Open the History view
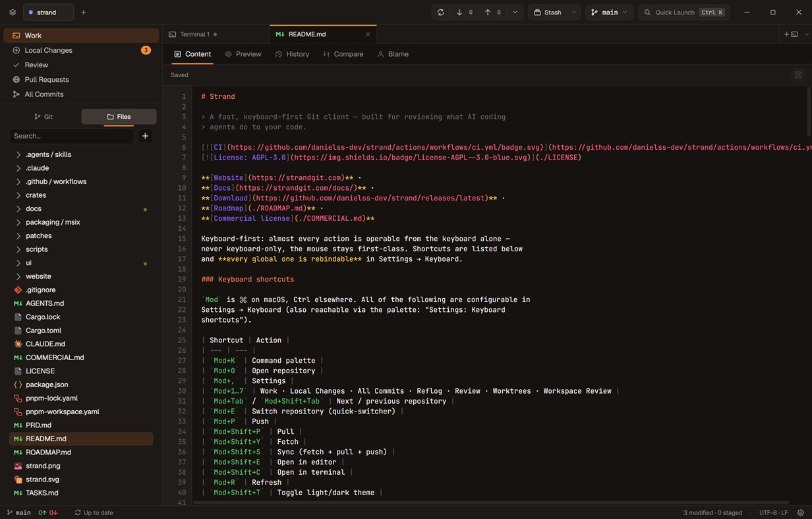 (x=292, y=54)
